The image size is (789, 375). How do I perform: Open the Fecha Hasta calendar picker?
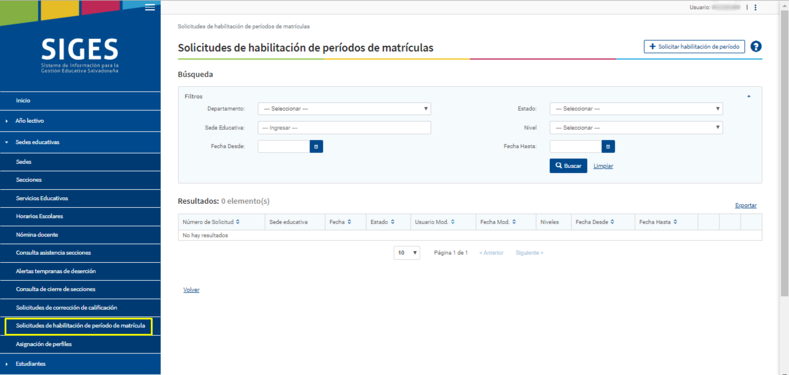pos(608,146)
